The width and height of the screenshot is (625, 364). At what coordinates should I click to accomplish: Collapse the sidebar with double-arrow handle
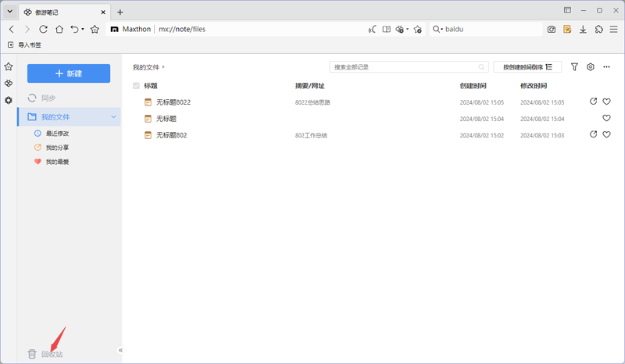120,351
